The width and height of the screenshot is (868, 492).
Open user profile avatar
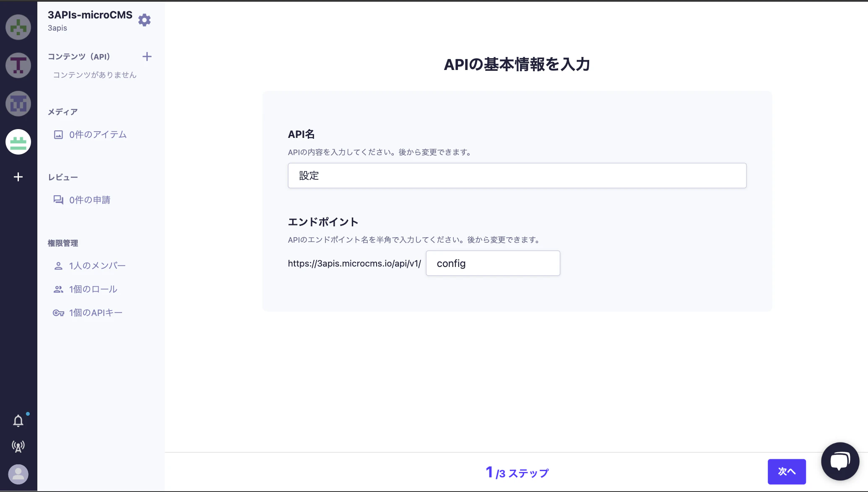[x=18, y=474]
